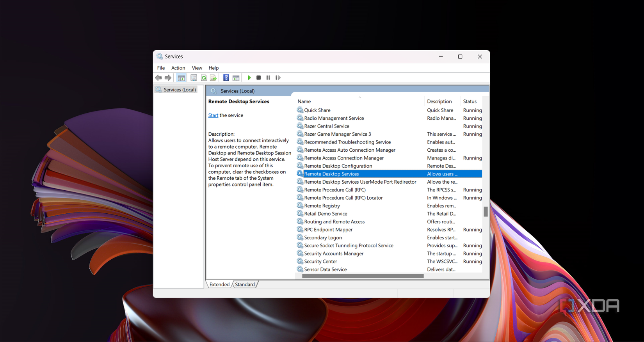This screenshot has width=644, height=342.
Task: Click the Refresh toolbar icon
Action: tap(204, 78)
